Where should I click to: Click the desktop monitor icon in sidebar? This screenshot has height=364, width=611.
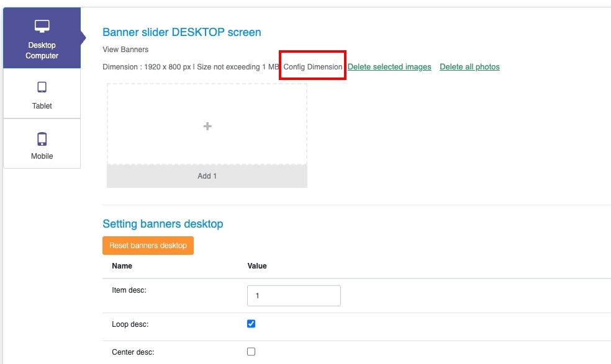(x=42, y=26)
